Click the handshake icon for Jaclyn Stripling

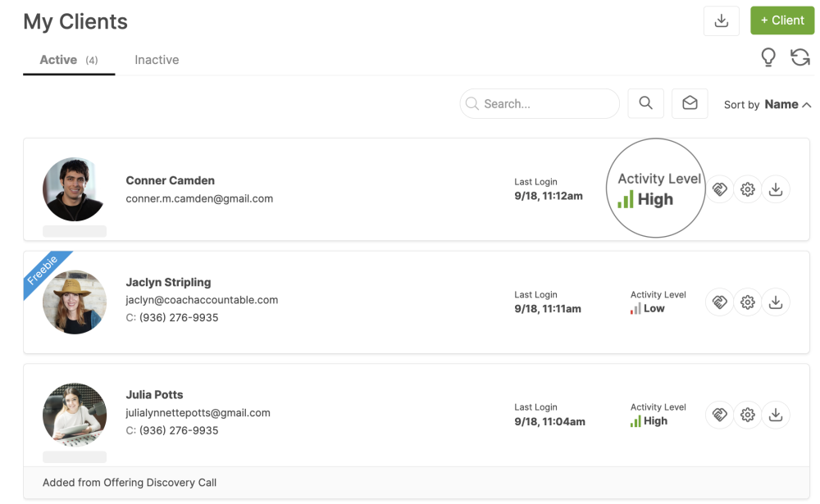[x=719, y=302]
